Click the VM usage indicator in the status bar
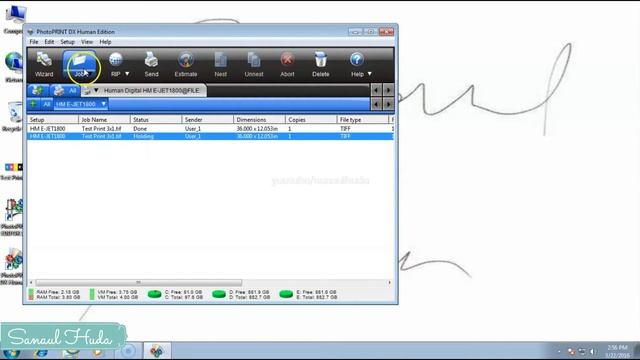 92,294
